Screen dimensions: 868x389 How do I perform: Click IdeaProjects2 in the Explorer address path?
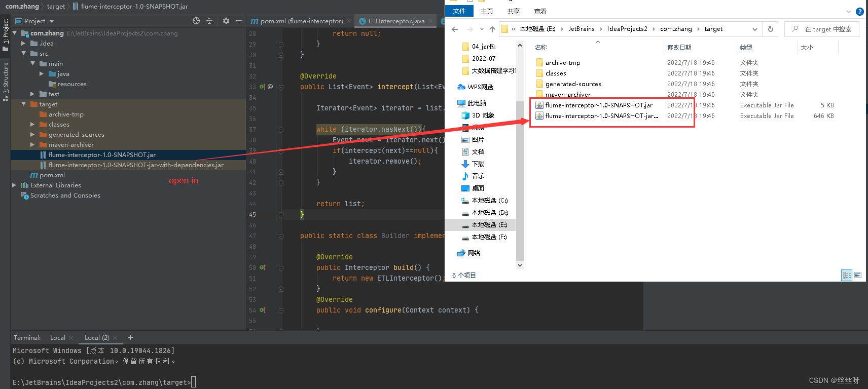[627, 29]
